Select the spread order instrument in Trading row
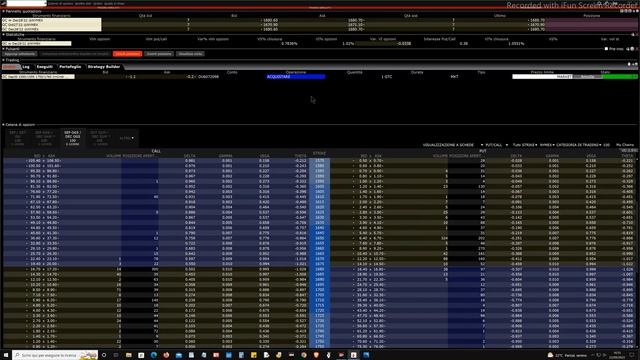The height and width of the screenshot is (360, 640). pos(38,77)
